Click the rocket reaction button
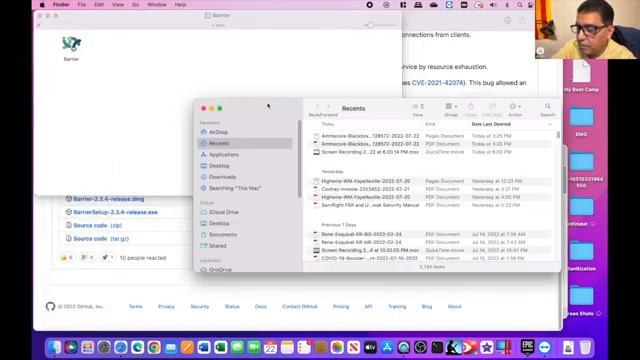 coord(108,258)
